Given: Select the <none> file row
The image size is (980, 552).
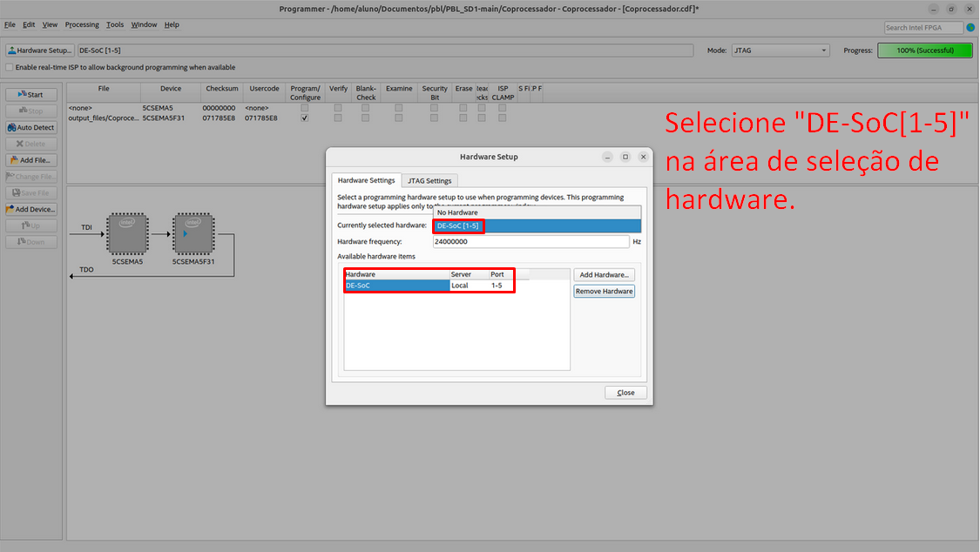Looking at the screenshot, I should [104, 108].
